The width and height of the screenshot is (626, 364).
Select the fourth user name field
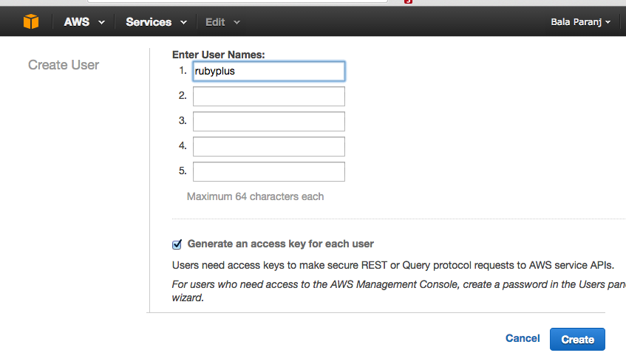click(268, 146)
